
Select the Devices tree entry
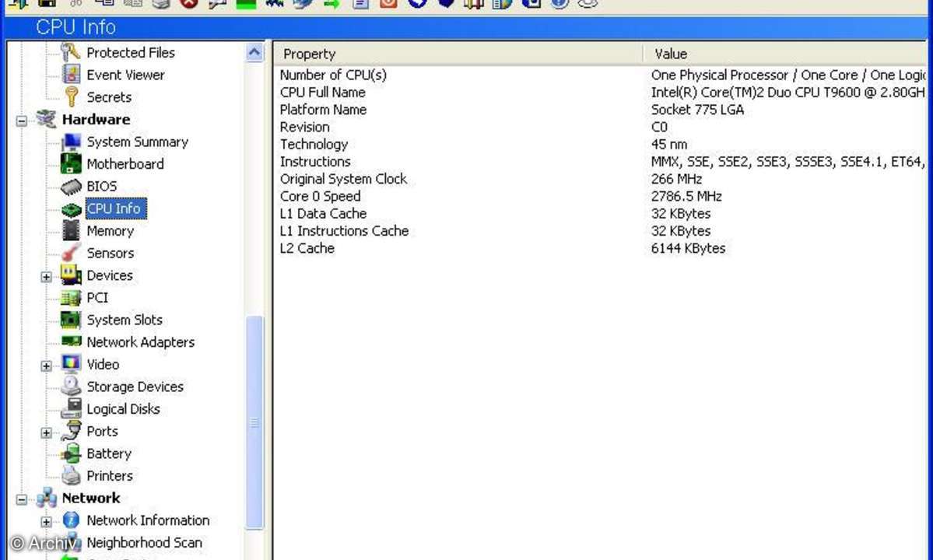coord(110,275)
